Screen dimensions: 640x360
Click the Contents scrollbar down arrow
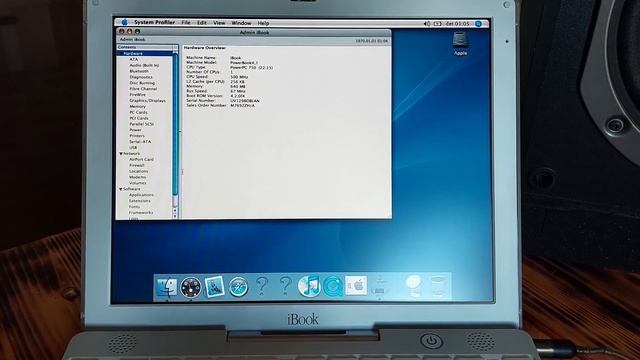point(175,216)
